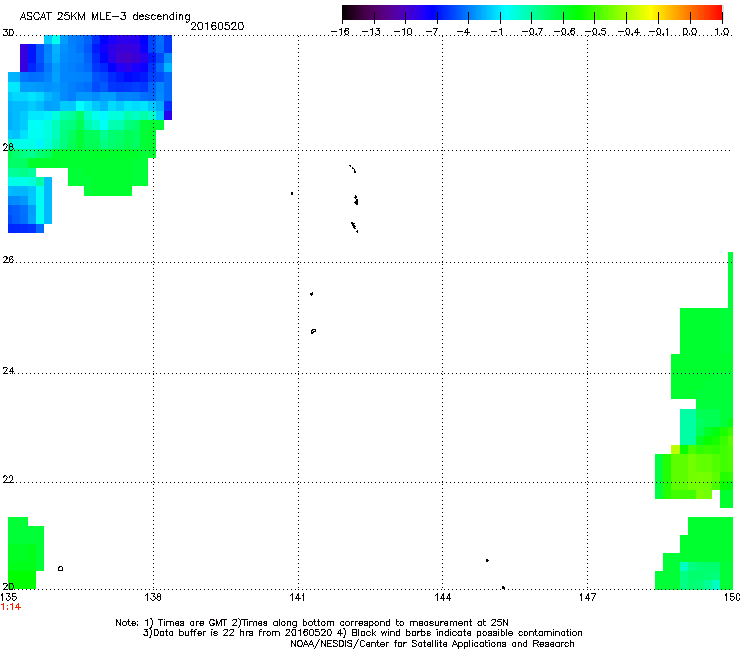Click the longitude label 138
740x650 pixels.
153,597
